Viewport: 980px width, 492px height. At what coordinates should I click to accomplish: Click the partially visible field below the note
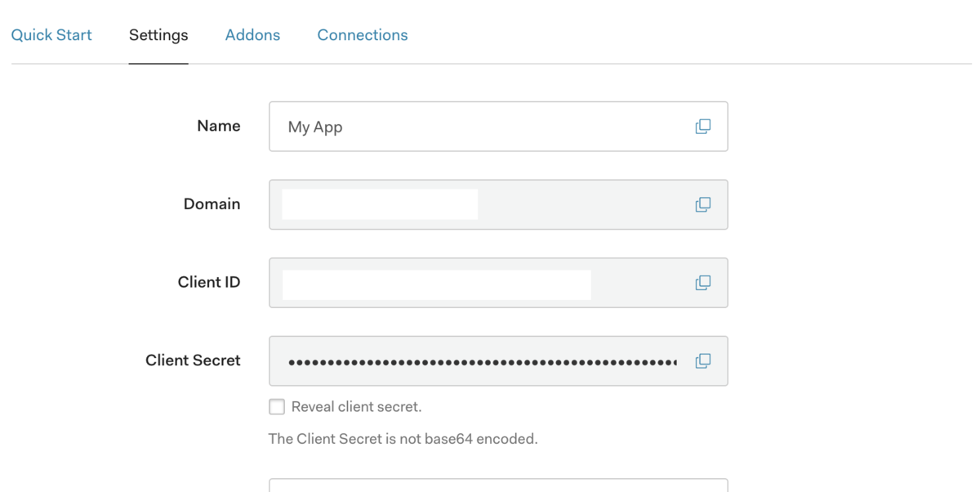(498, 485)
